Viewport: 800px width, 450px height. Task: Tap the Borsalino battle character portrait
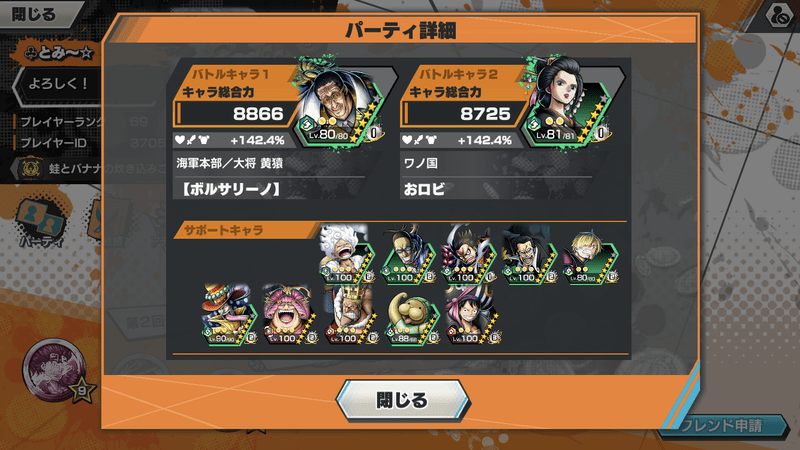point(339,106)
